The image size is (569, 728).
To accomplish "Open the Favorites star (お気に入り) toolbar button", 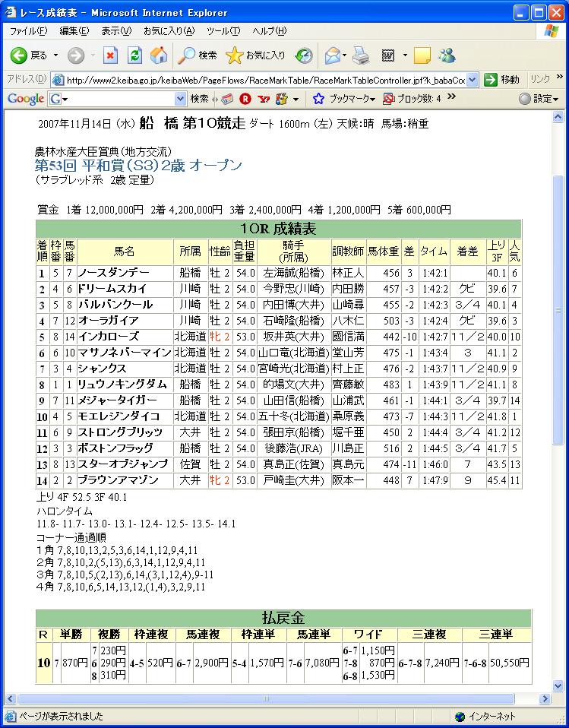I will pos(255,55).
